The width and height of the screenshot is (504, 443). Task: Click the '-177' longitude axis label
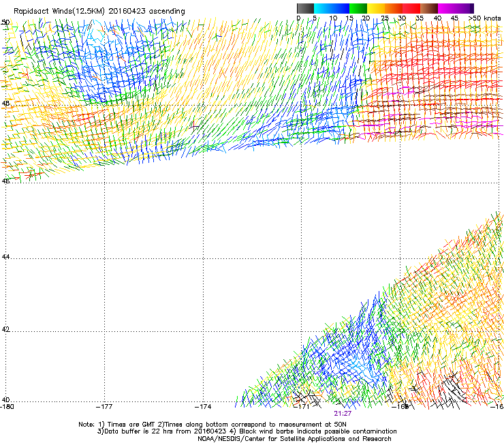point(104,406)
